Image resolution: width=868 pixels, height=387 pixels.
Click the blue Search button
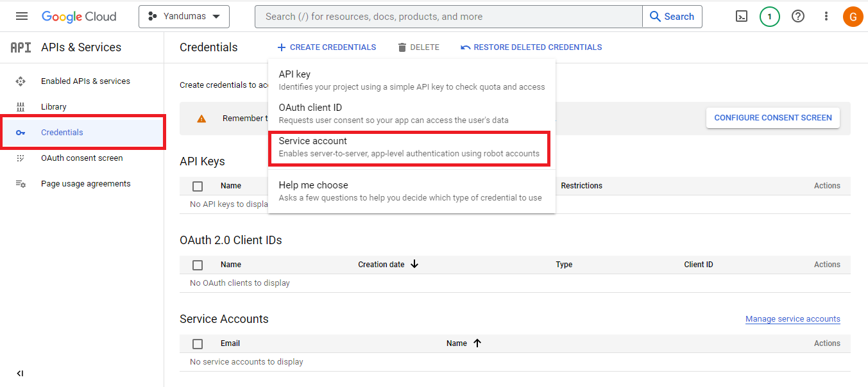coord(672,17)
